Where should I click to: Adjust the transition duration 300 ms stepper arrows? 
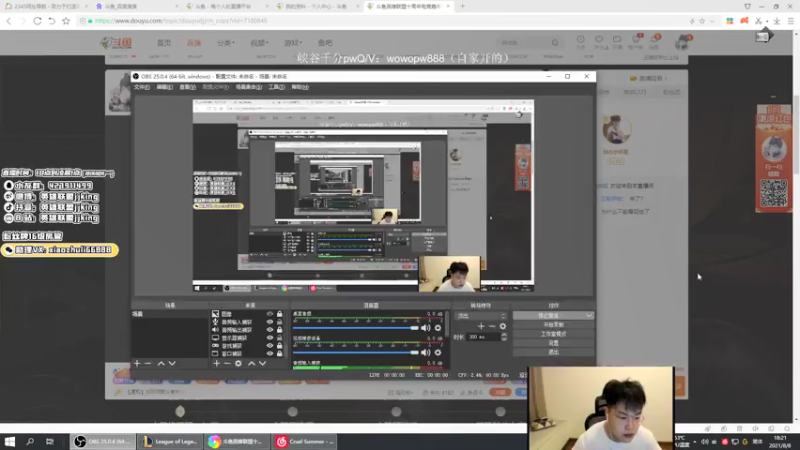[504, 337]
